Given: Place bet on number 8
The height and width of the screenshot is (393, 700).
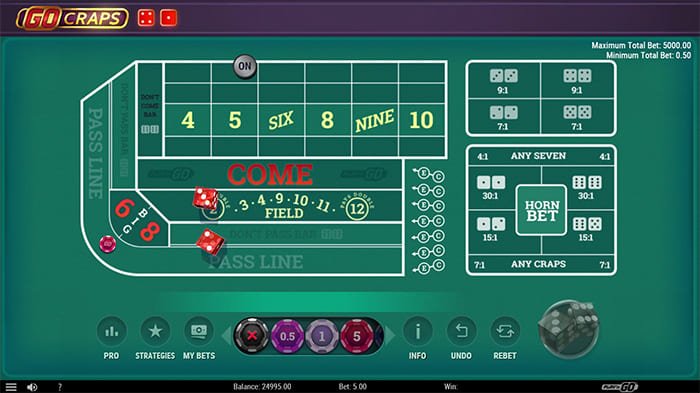Looking at the screenshot, I should [328, 120].
